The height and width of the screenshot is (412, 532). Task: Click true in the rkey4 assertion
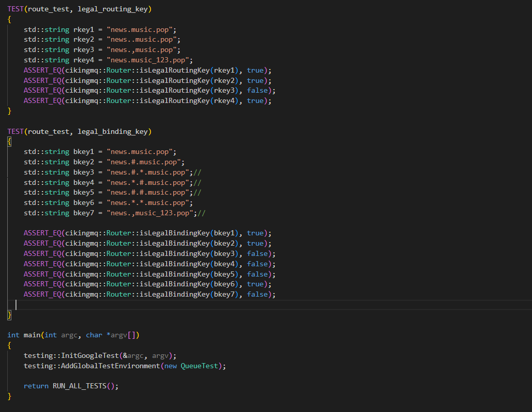255,100
